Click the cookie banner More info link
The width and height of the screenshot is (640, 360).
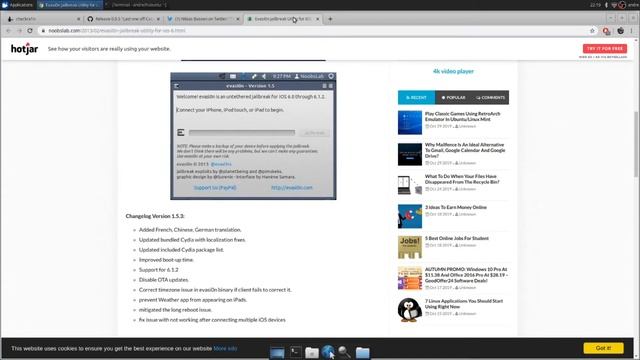click(225, 349)
